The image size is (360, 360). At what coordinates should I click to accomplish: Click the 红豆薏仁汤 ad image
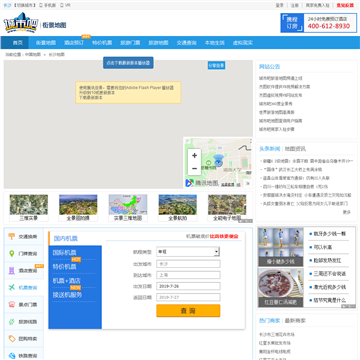(281, 288)
